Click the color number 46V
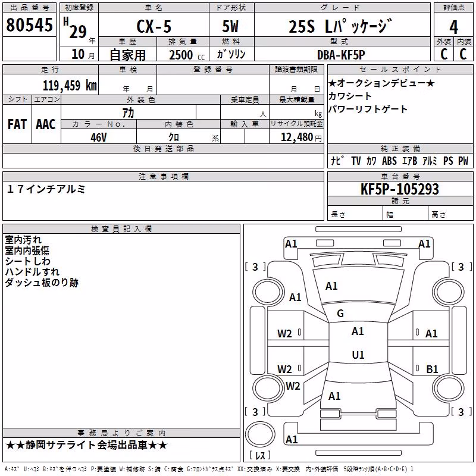 99,137
